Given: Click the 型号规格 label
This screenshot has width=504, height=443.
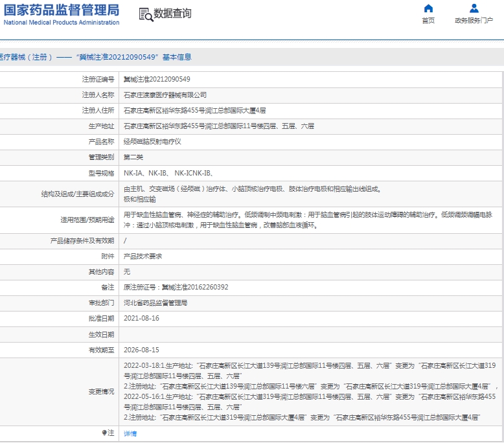Looking at the screenshot, I should pos(101,174).
